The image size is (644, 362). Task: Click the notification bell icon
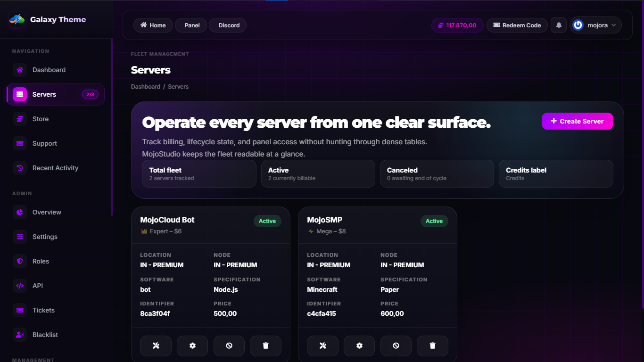point(559,25)
